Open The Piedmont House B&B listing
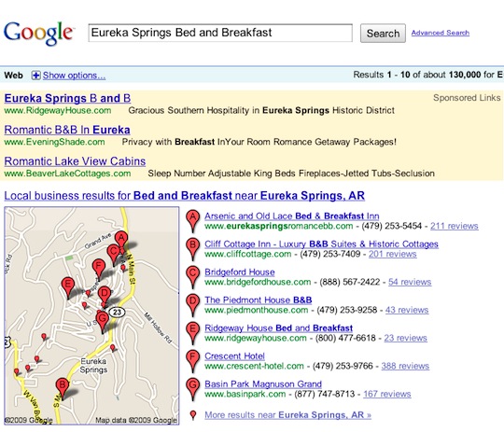This screenshot has height=432, width=504. (x=259, y=300)
